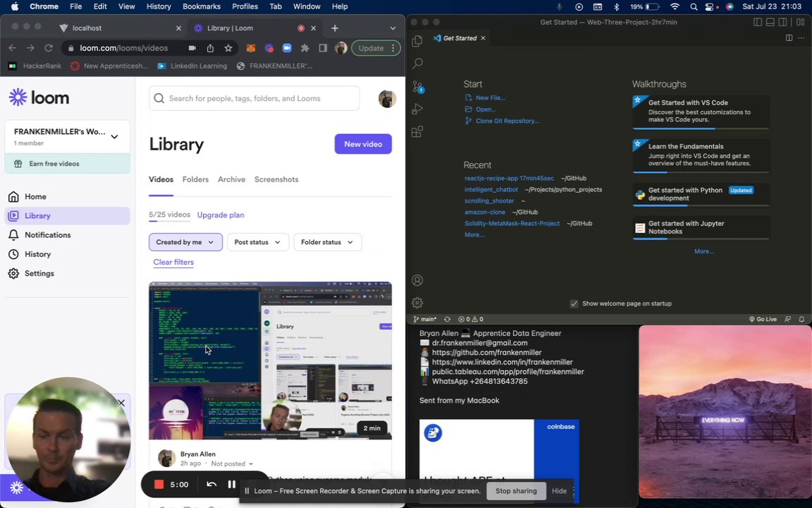Image resolution: width=812 pixels, height=508 pixels.
Task: Click Chrome reload page icon
Action: pos(48,48)
